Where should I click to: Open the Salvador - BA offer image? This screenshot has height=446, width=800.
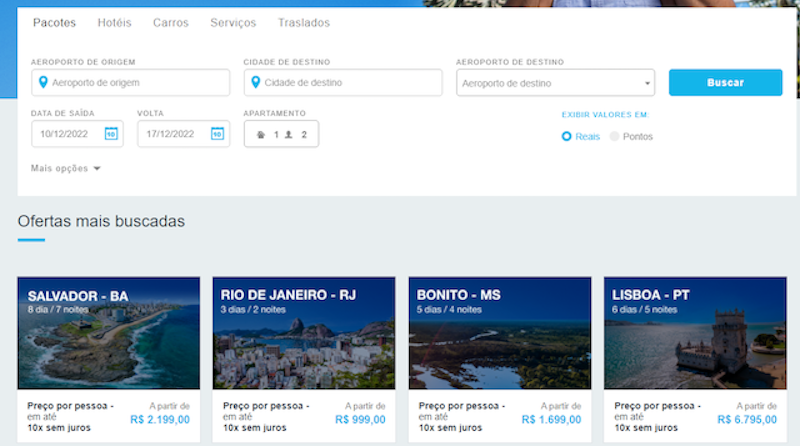(x=109, y=333)
